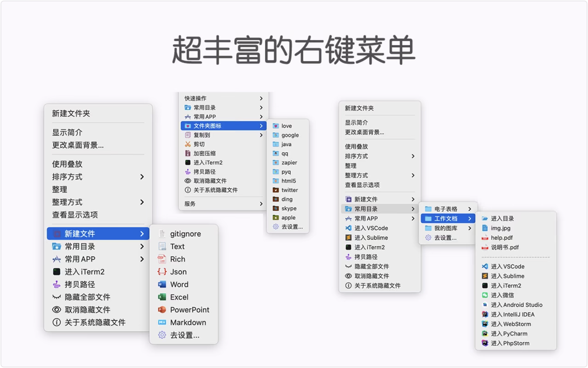This screenshot has width=588, height=368.
Task: Open 进入Sublime from the project tools list
Action: pyautogui.click(x=507, y=276)
